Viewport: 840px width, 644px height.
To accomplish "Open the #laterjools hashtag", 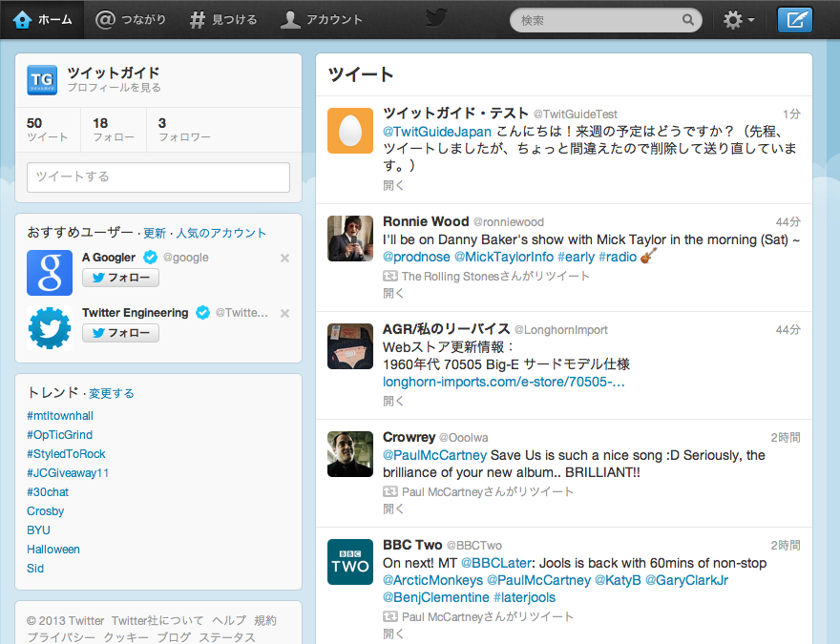I will [x=524, y=597].
